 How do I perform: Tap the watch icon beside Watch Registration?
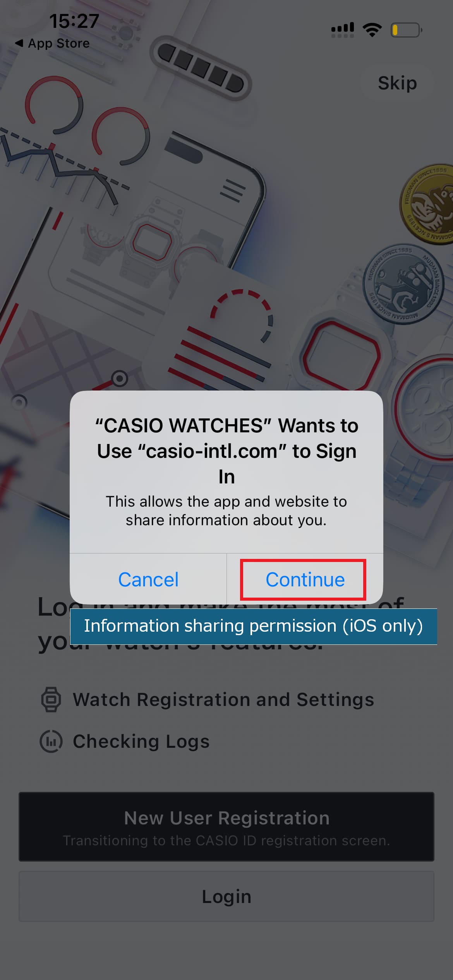pyautogui.click(x=51, y=699)
